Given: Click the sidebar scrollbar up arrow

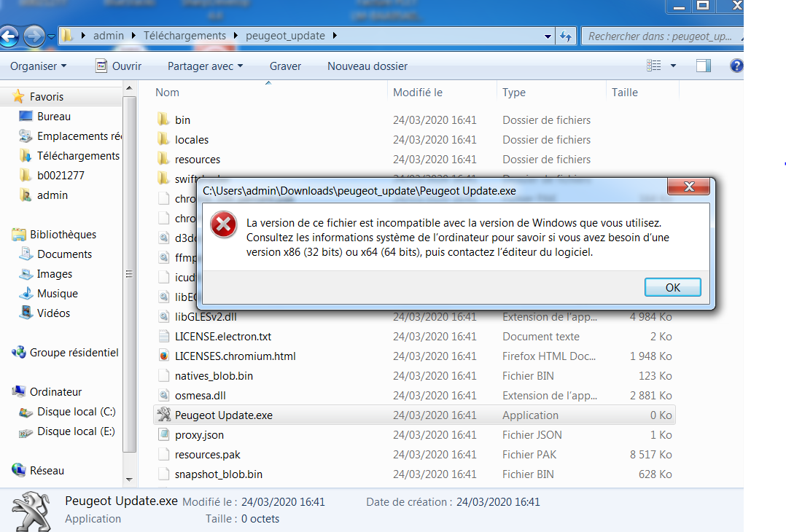Looking at the screenshot, I should pos(129,88).
